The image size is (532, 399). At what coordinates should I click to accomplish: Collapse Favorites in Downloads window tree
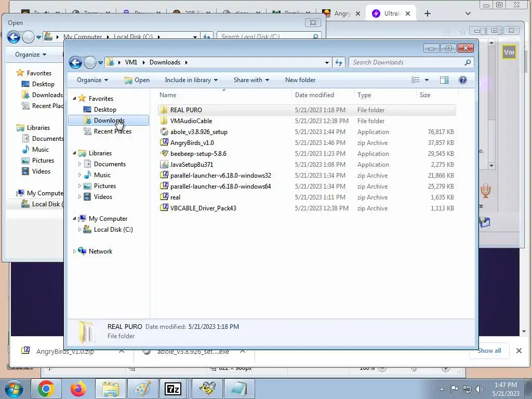(74, 98)
